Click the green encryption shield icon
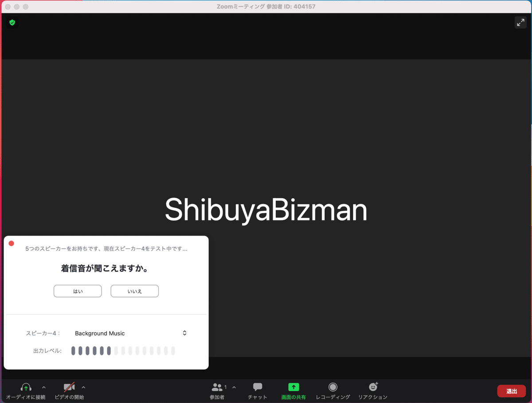The width and height of the screenshot is (532, 403). [x=12, y=22]
